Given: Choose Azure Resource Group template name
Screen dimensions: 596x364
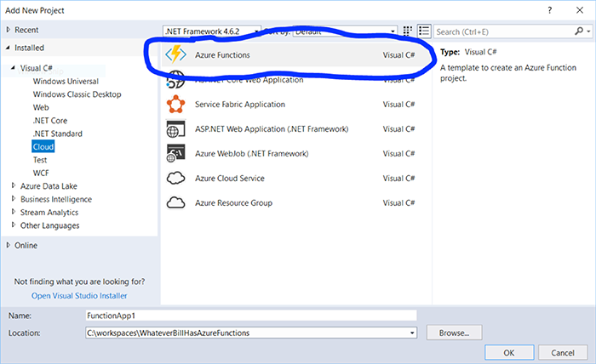Looking at the screenshot, I should 234,203.
